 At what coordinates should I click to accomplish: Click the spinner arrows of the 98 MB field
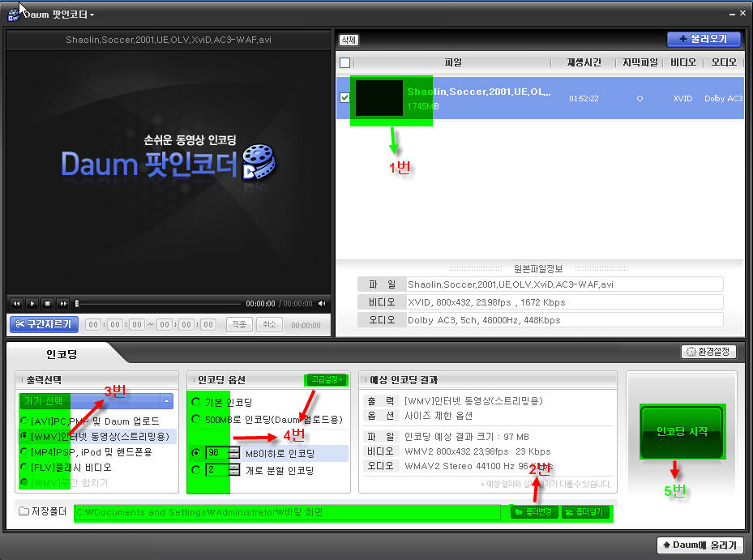pos(234,452)
